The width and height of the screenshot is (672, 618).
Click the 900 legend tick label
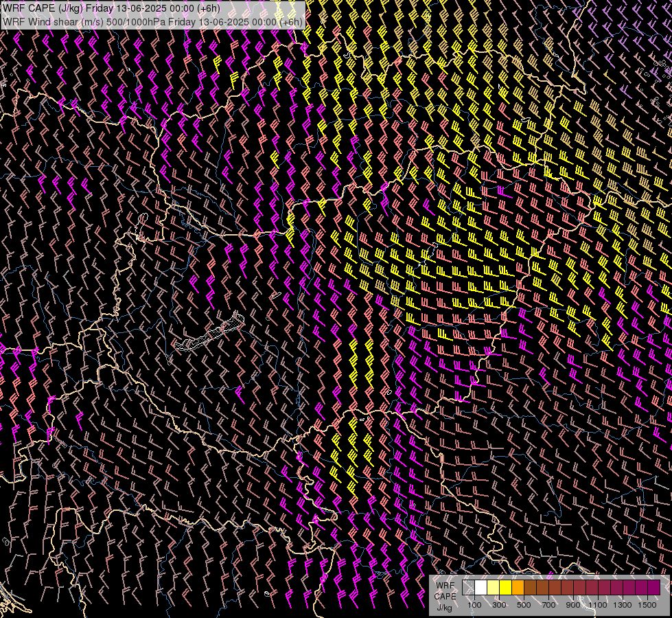pos(573,605)
